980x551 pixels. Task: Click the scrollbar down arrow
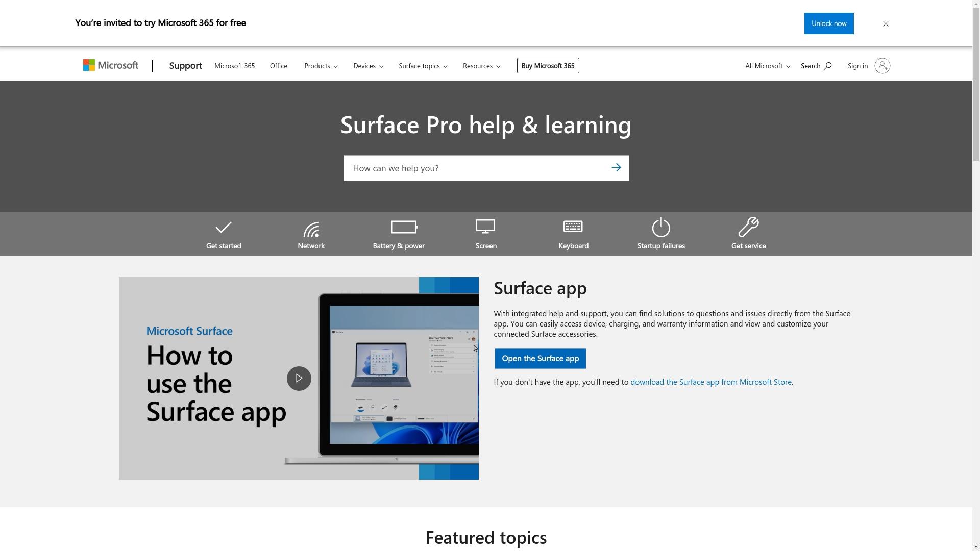[976, 547]
